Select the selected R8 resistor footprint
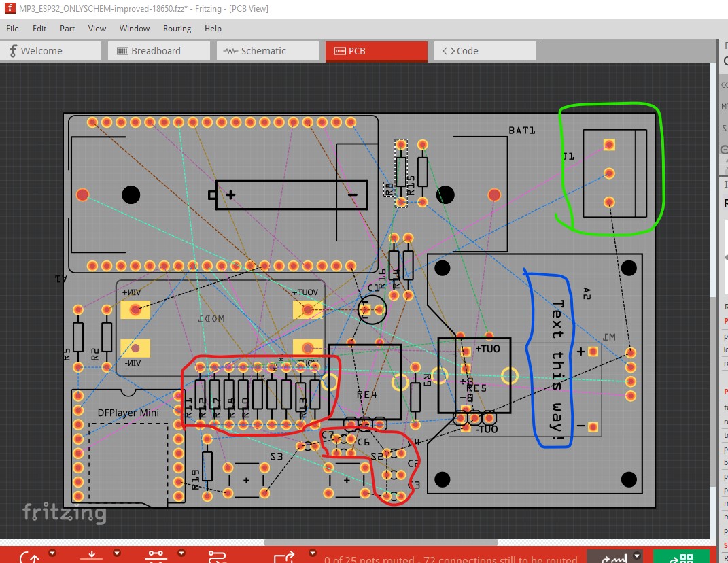 tap(401, 173)
